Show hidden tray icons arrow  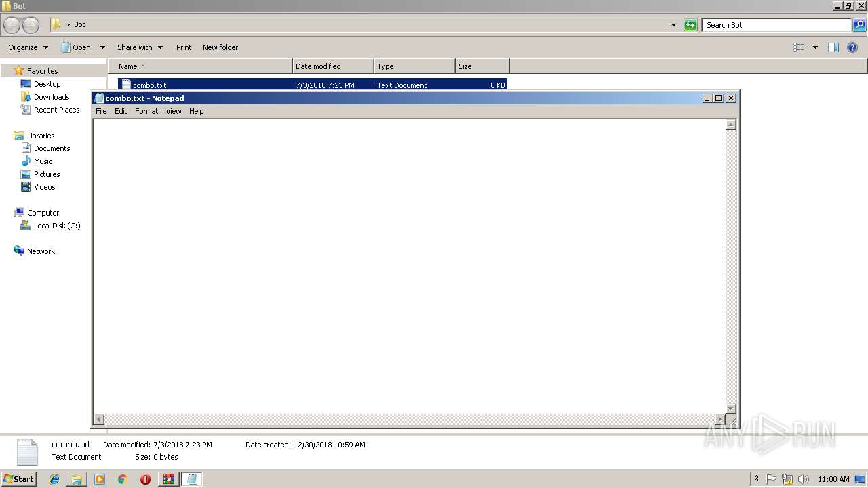click(x=756, y=479)
